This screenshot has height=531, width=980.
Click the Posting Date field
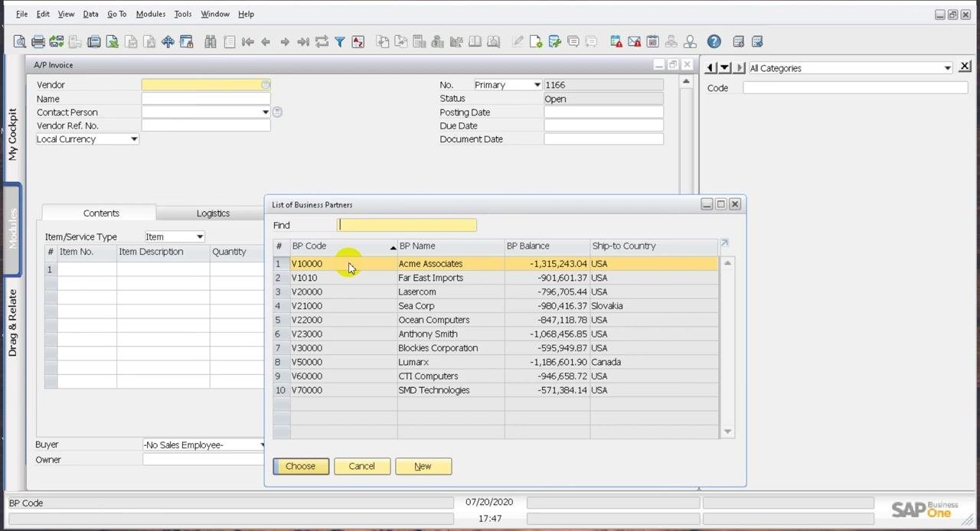click(603, 112)
